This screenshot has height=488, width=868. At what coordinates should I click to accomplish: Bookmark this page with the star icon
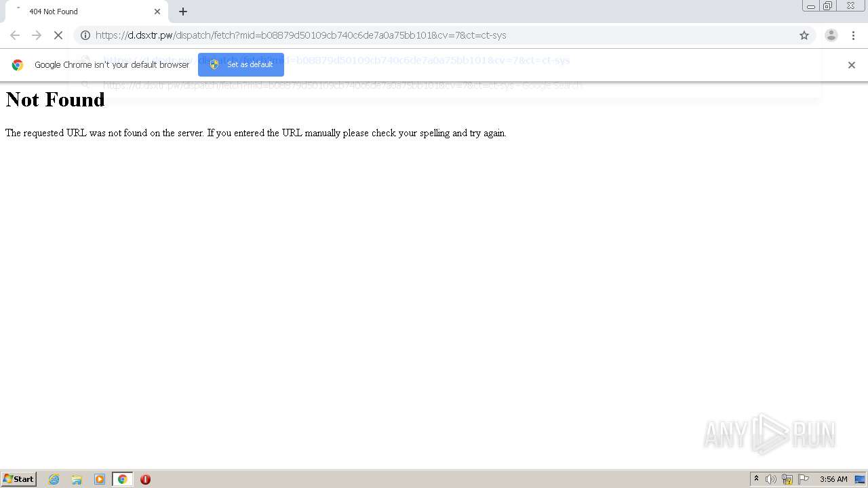[804, 35]
